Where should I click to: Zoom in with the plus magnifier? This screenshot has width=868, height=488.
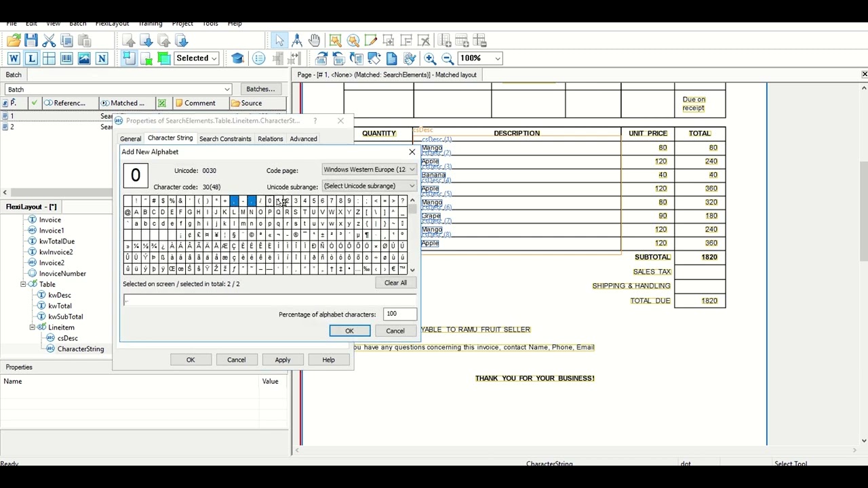click(430, 59)
